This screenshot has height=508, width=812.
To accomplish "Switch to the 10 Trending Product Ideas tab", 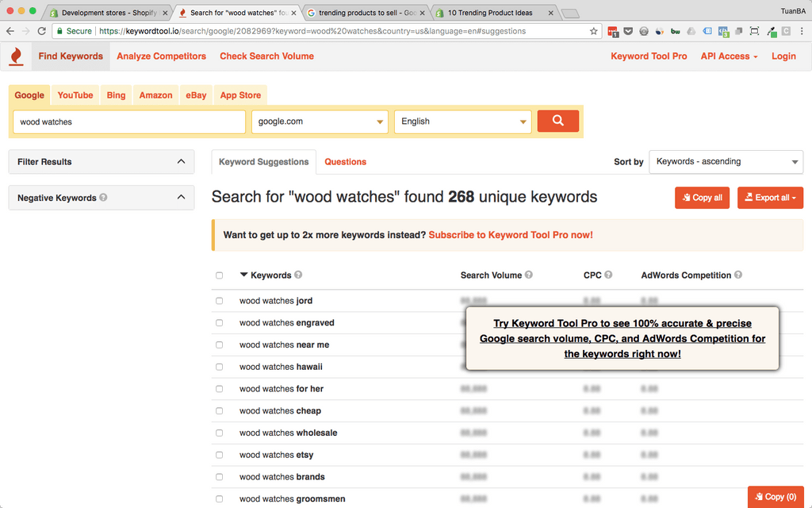I will (495, 13).
